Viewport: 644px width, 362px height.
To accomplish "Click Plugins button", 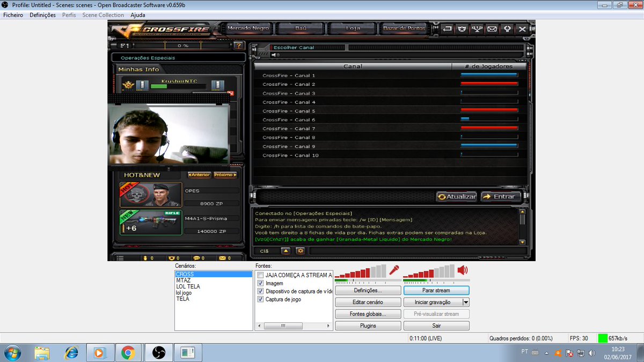I will coord(368,326).
